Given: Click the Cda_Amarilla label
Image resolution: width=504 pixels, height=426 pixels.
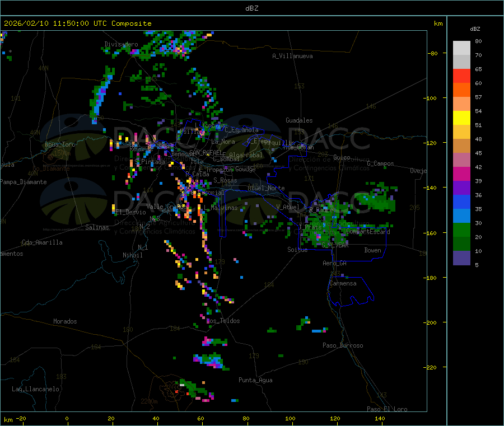Looking at the screenshot, I should click(42, 242).
